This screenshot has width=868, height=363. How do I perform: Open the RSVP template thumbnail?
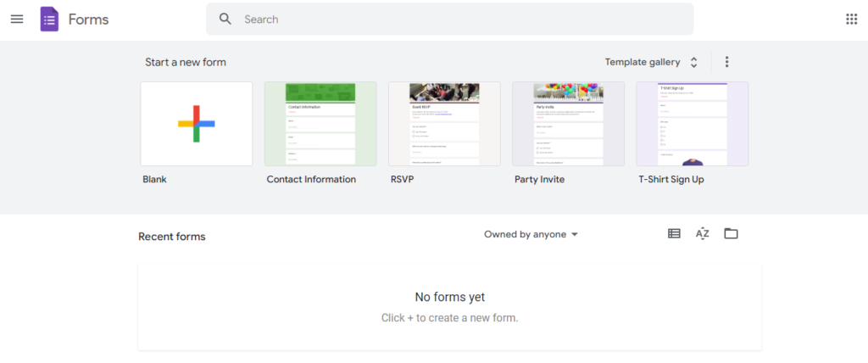tap(444, 124)
